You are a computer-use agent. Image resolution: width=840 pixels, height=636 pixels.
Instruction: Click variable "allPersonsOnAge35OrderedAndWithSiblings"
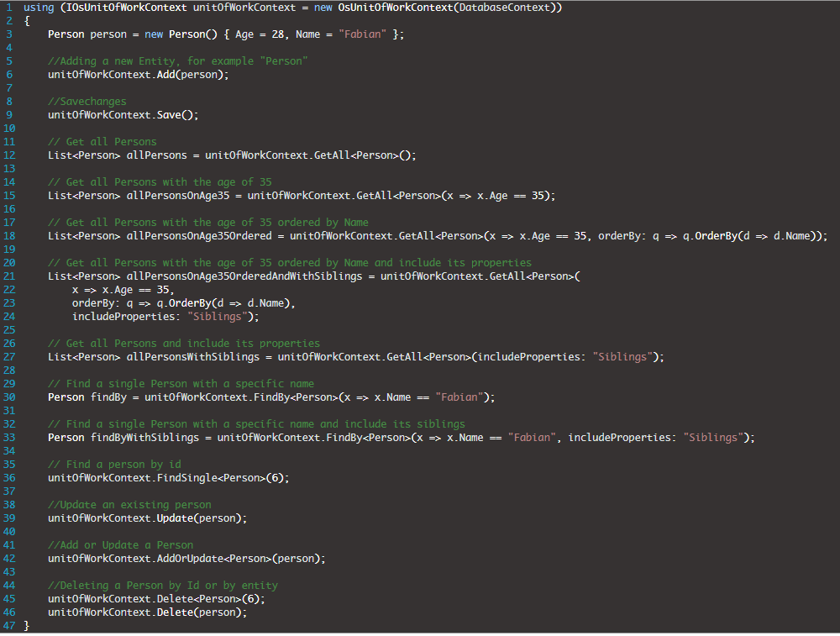click(x=244, y=276)
